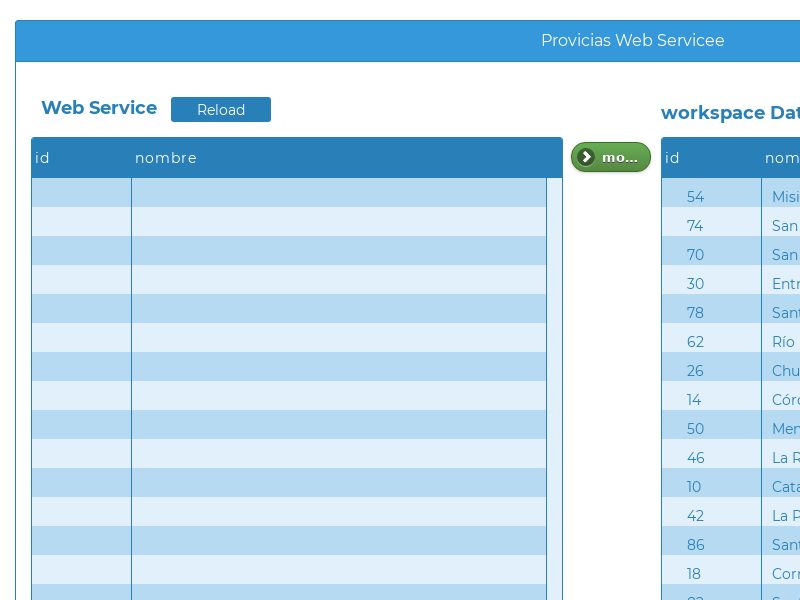The width and height of the screenshot is (800, 600).
Task: Click the Web Service table vertical scrollbar
Action: pos(554,388)
